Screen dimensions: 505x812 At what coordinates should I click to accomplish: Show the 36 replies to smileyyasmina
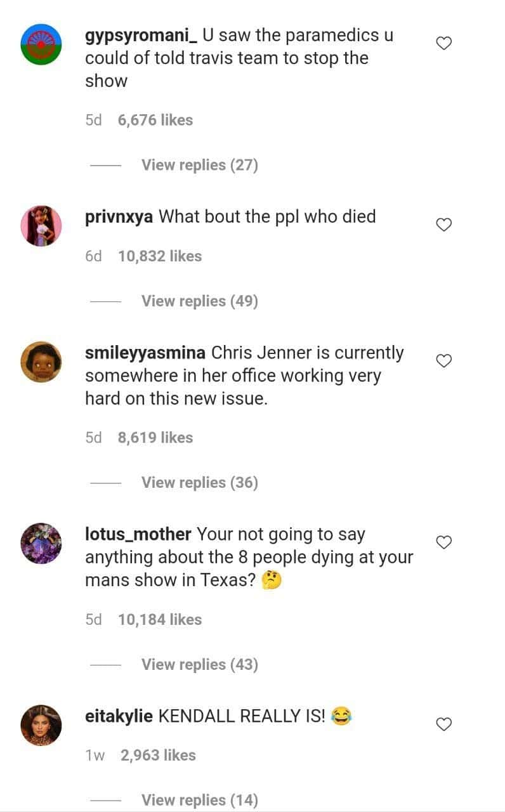pos(199,483)
